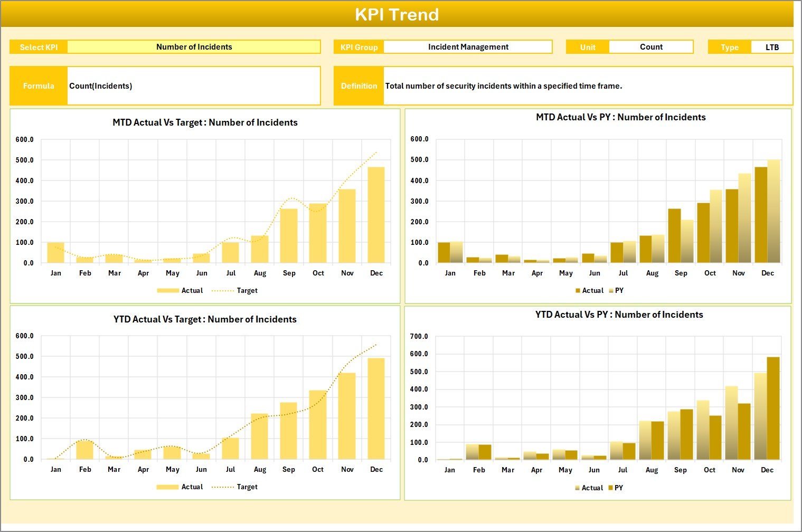Click the Select KPI label cell

(39, 47)
